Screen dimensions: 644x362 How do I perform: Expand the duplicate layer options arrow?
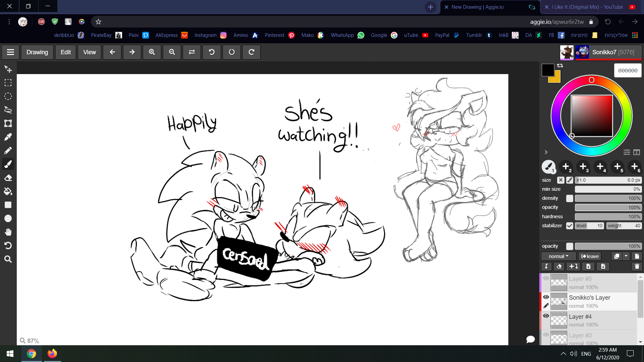pyautogui.click(x=626, y=256)
